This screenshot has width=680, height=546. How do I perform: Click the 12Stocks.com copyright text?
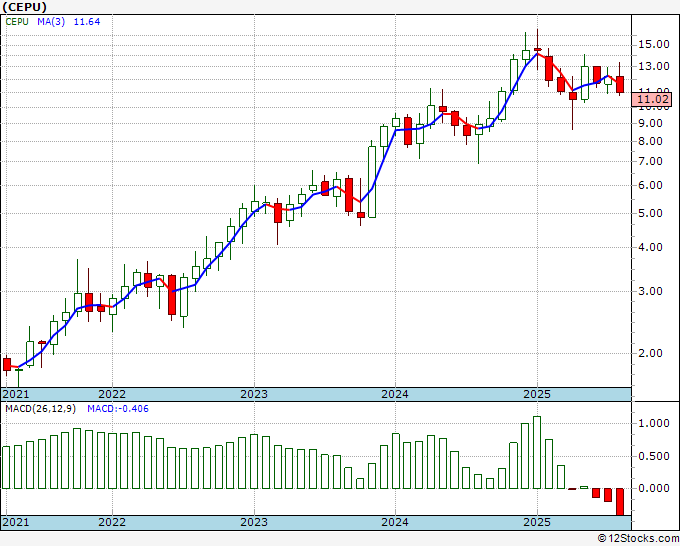coord(638,539)
